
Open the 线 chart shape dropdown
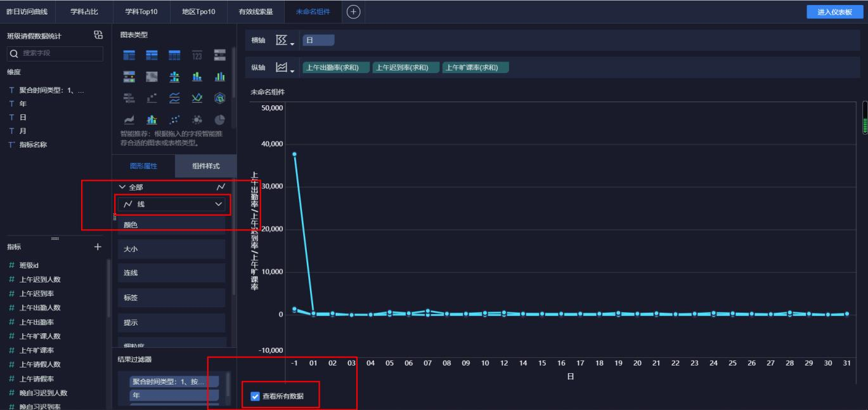172,204
